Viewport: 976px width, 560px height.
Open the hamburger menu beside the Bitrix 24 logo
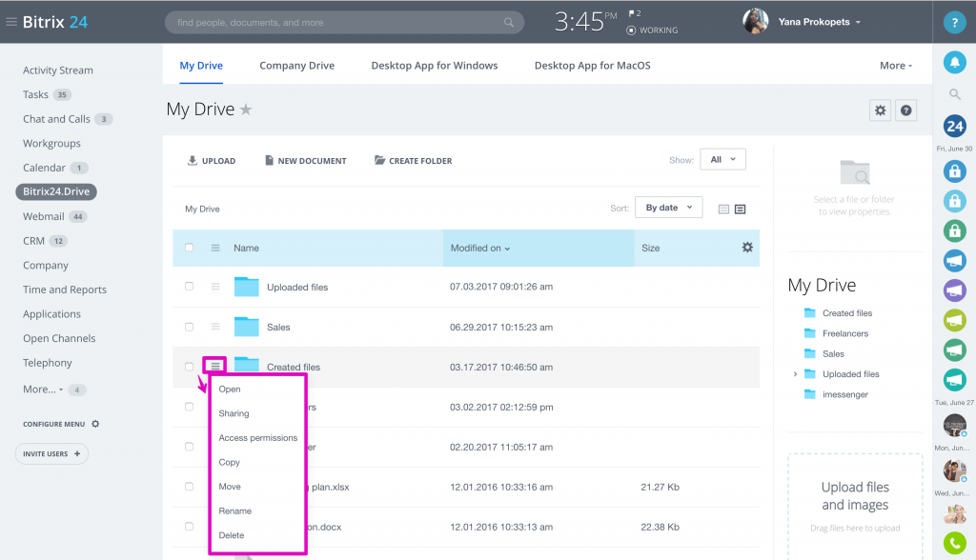[11, 22]
